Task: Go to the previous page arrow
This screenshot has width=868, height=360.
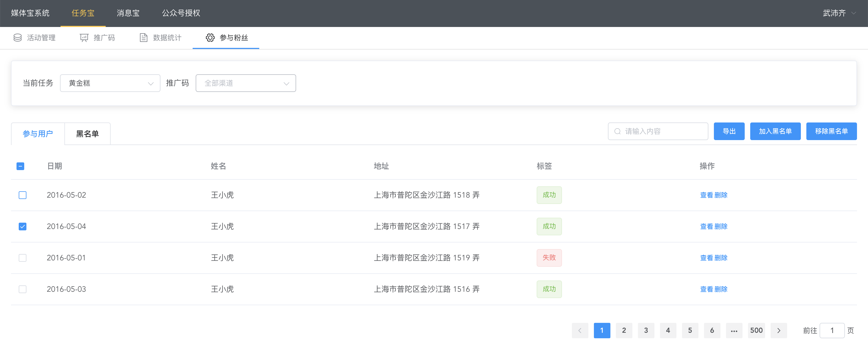Action: tap(580, 330)
